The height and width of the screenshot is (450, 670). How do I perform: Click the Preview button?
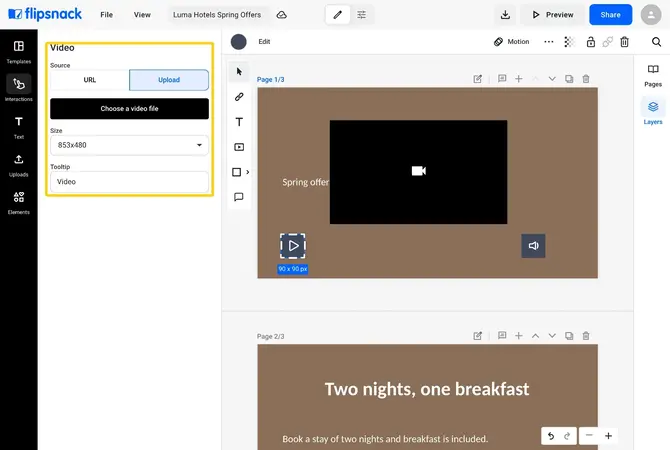click(553, 15)
